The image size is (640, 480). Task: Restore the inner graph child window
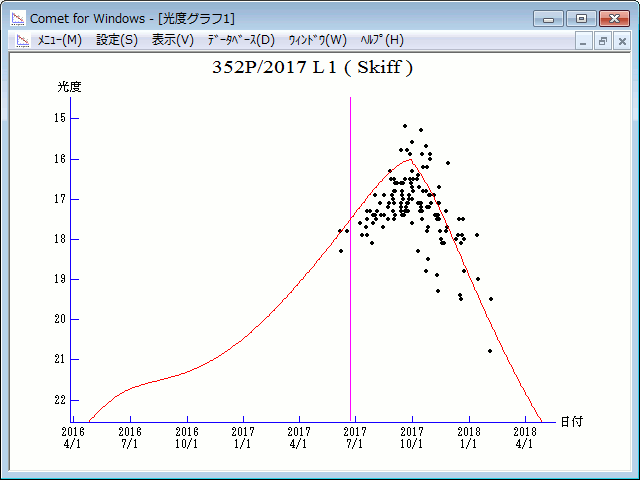pos(603,41)
